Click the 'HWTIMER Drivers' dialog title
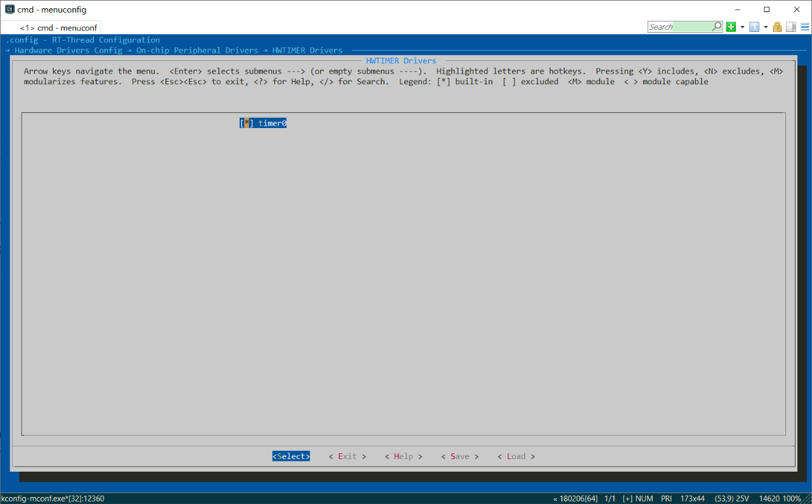The image size is (812, 504). [401, 61]
